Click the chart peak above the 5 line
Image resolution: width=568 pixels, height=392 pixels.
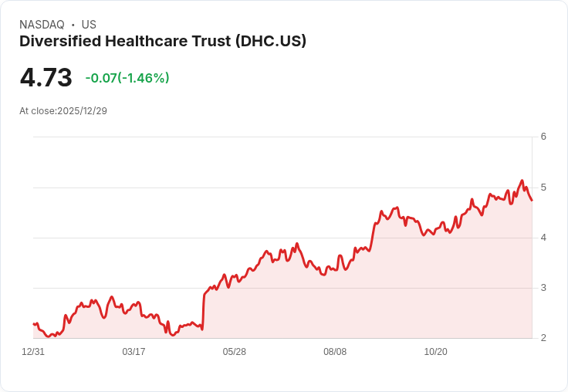(x=522, y=181)
